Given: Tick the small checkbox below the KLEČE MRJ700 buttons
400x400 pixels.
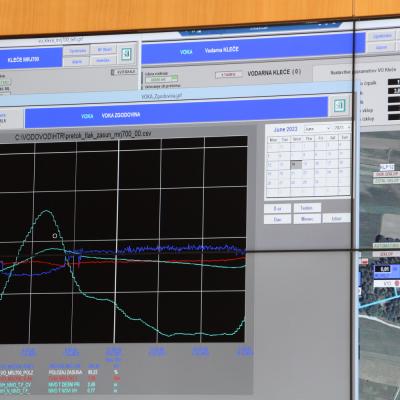Looking at the screenshot, I should (112, 72).
